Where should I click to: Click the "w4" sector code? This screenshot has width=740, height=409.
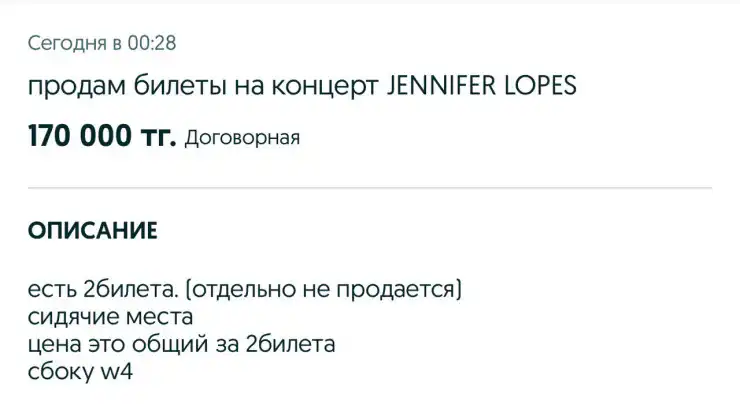pyautogui.click(x=115, y=373)
